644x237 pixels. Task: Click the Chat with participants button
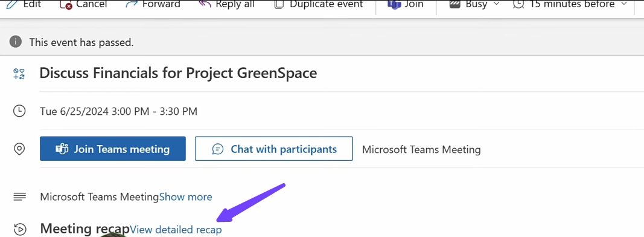coord(273,149)
